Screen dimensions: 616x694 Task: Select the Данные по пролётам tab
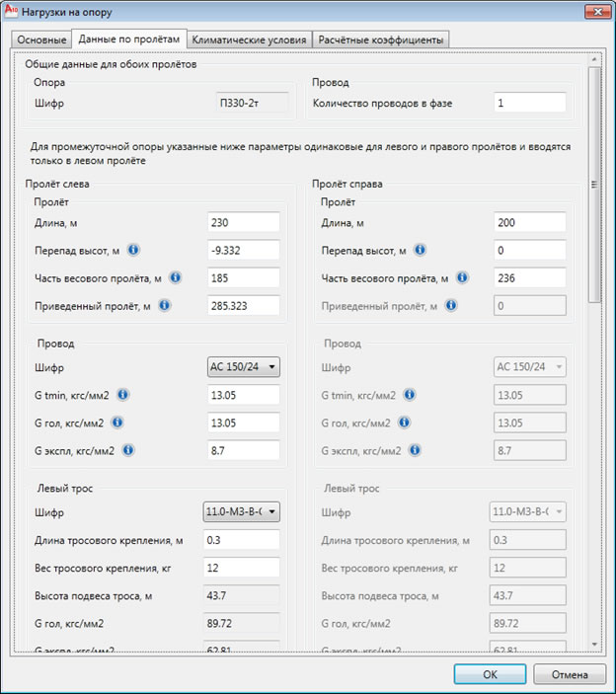pyautogui.click(x=129, y=39)
